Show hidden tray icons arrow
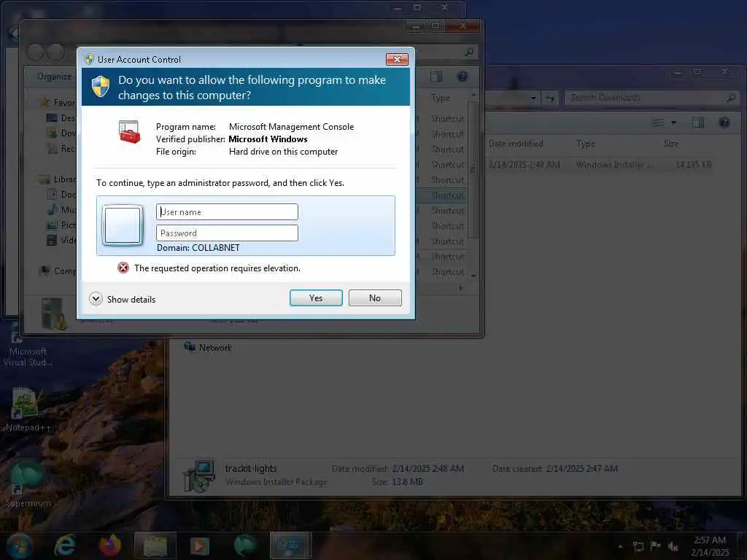747x560 pixels. (620, 546)
